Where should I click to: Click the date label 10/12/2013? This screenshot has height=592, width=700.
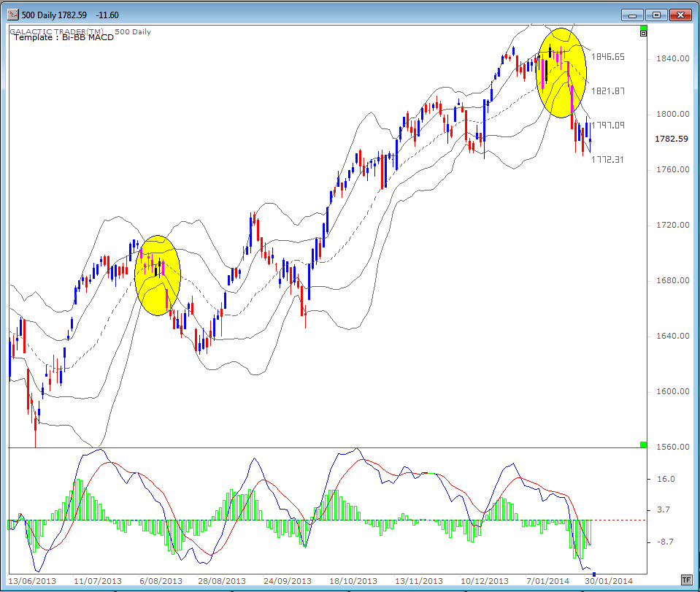(485, 581)
